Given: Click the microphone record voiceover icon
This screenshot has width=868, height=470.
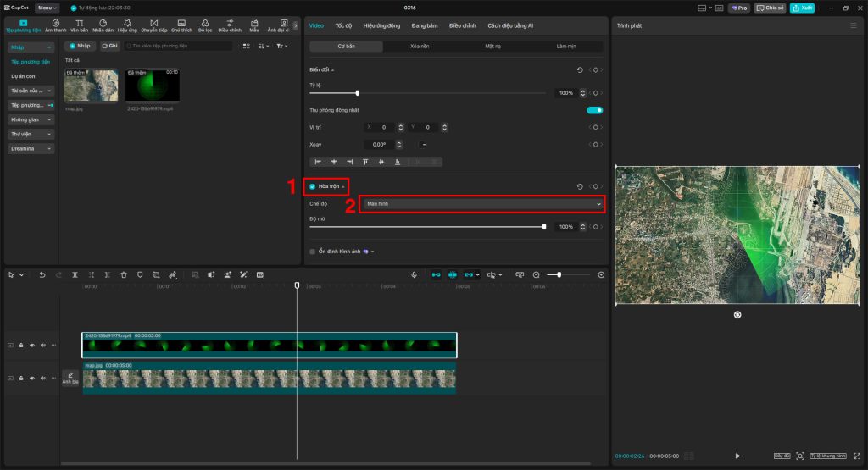Looking at the screenshot, I should (x=414, y=275).
